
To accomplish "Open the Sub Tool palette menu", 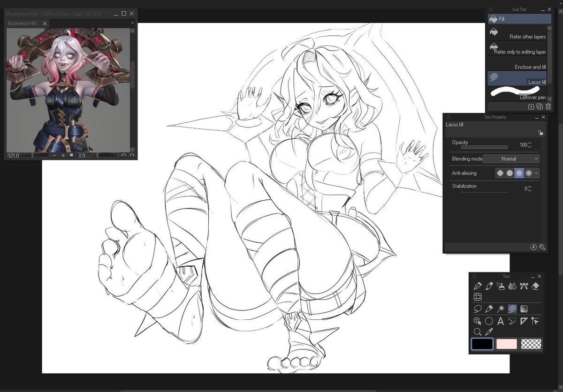I will pos(491,9).
